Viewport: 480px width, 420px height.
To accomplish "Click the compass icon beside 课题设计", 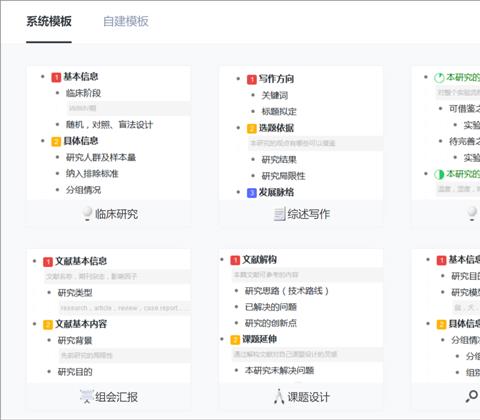I will pyautogui.click(x=279, y=397).
